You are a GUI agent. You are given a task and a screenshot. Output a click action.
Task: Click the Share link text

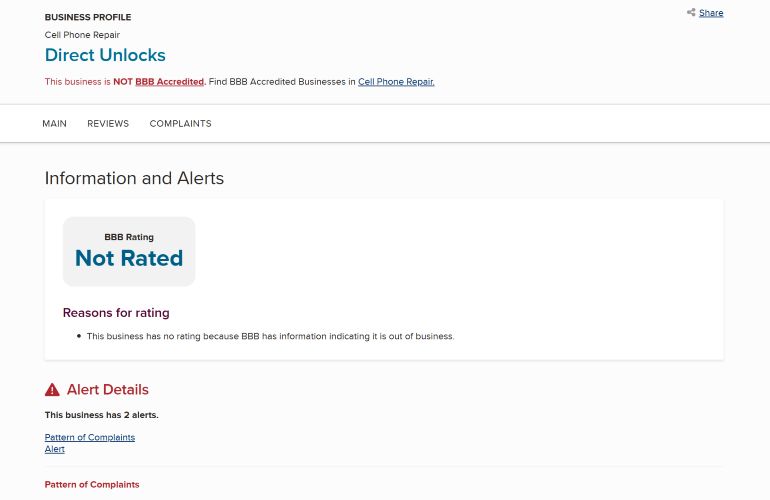coord(711,13)
